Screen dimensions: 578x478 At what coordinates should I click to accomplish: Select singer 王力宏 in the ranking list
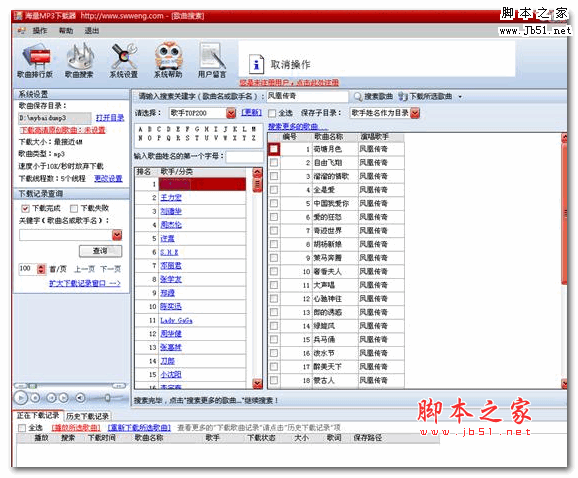click(171, 198)
